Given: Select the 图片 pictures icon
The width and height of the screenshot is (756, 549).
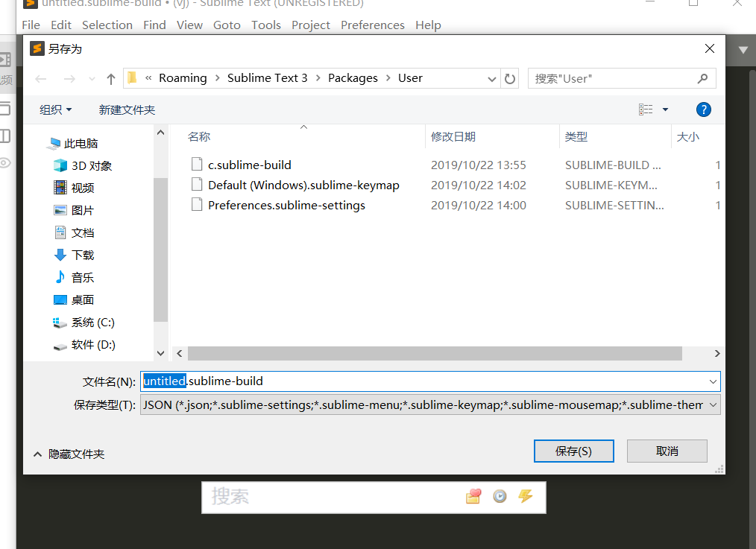Looking at the screenshot, I should point(60,211).
